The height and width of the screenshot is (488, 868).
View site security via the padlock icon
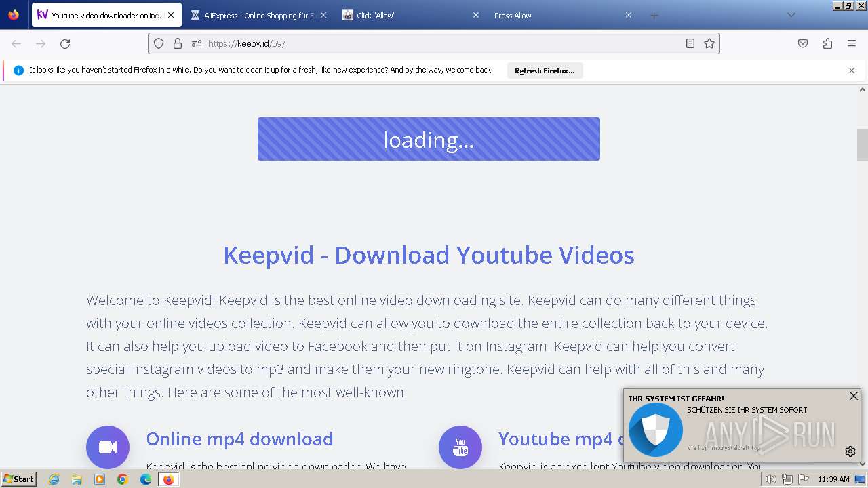click(x=178, y=43)
